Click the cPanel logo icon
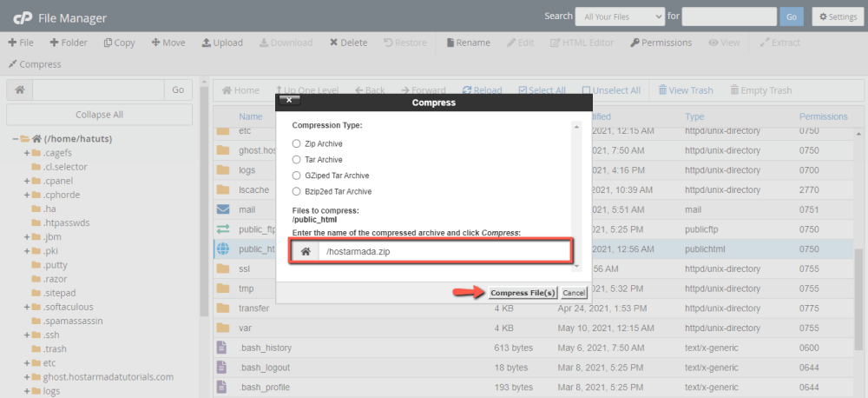 tap(23, 18)
